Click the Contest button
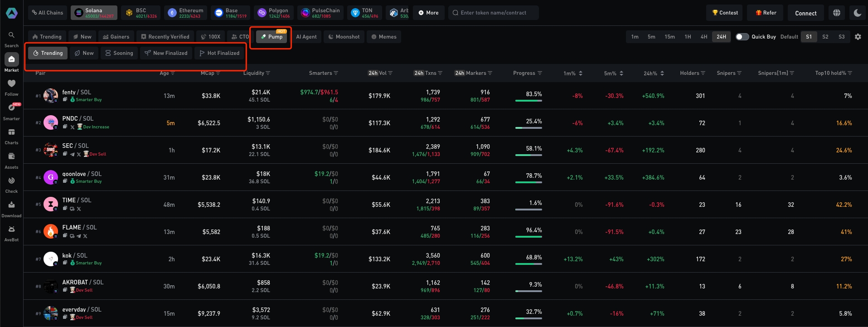Viewport: 868px width, 327px height. 724,13
